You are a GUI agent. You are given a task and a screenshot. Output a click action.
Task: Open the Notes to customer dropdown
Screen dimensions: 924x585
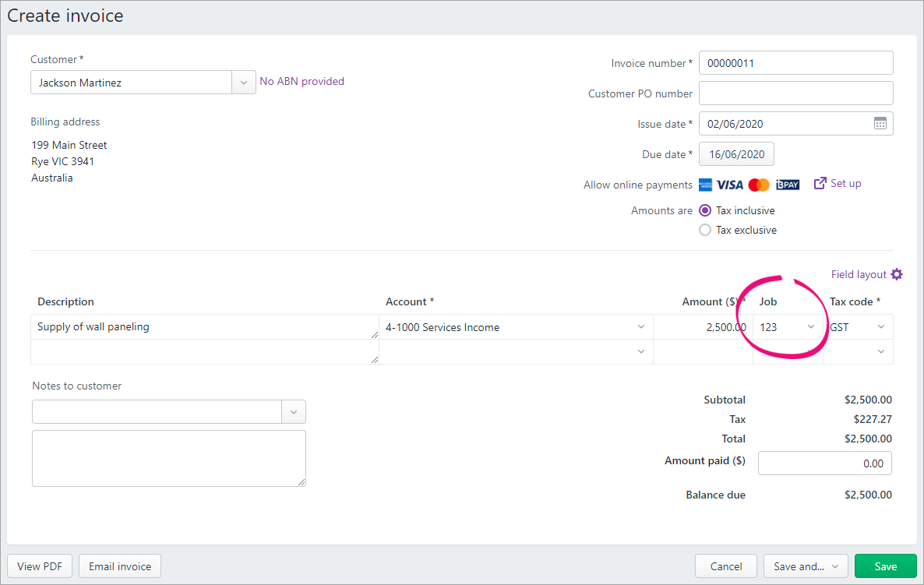click(x=294, y=412)
